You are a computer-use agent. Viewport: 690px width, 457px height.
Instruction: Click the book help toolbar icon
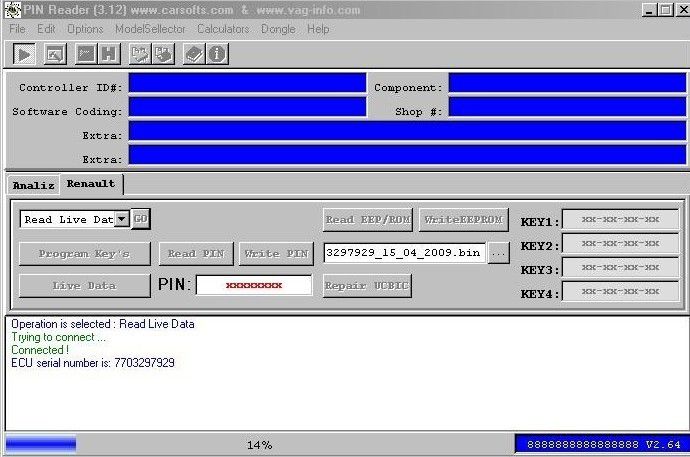pyautogui.click(x=193, y=53)
